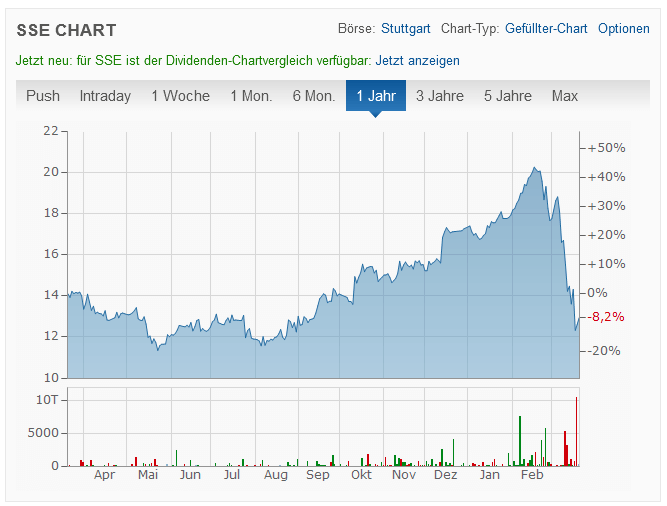Viewport: 667px width, 506px height.
Task: Open the 1 Woche chart tab
Action: [x=180, y=96]
